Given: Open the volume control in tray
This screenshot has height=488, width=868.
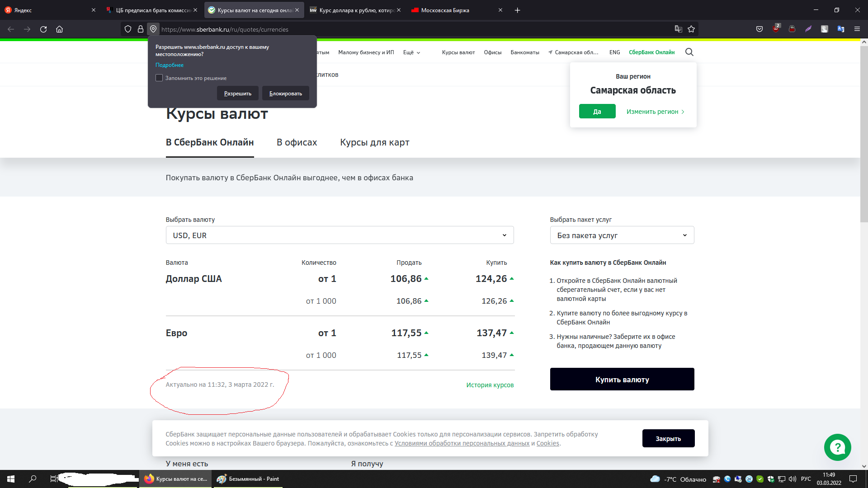Looking at the screenshot, I should coord(793,479).
